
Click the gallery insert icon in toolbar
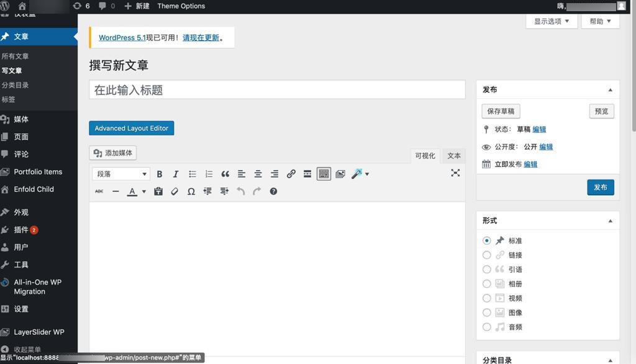tap(340, 174)
